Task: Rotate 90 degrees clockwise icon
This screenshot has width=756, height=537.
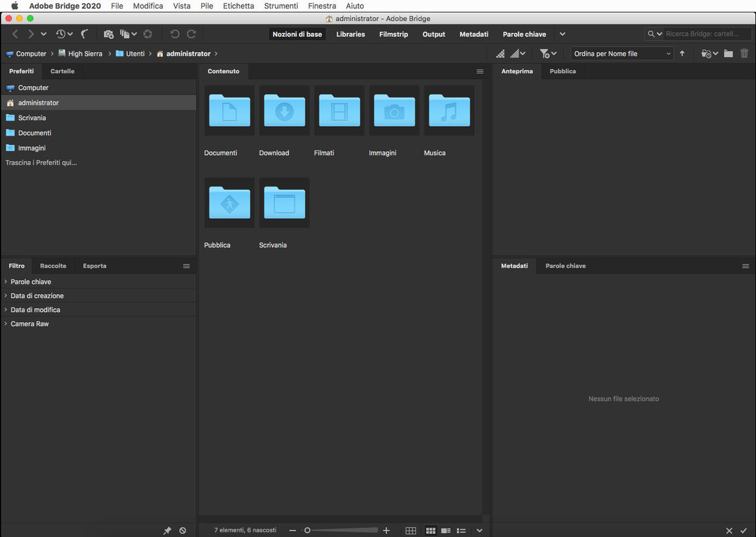Action: pos(191,34)
